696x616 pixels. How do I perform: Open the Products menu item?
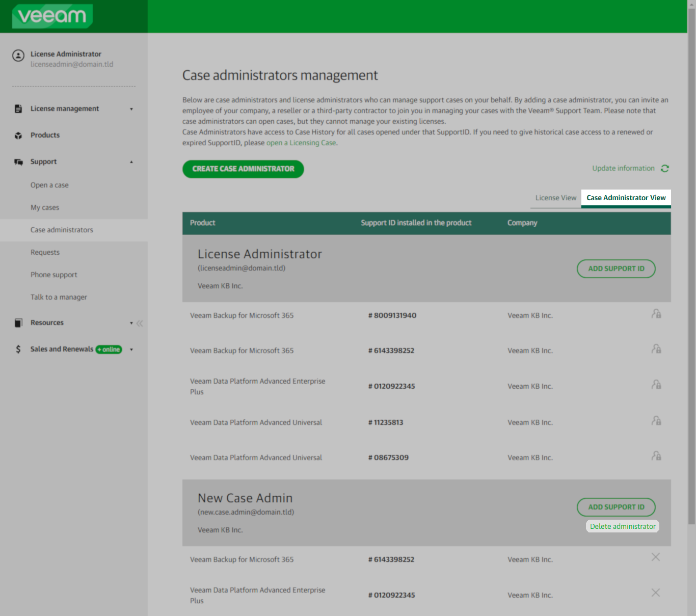tap(45, 135)
